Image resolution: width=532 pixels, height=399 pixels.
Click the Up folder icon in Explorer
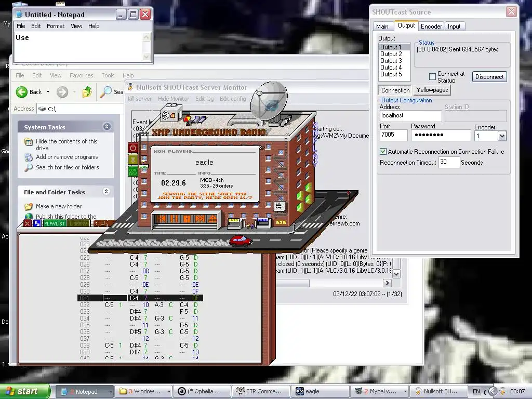87,92
